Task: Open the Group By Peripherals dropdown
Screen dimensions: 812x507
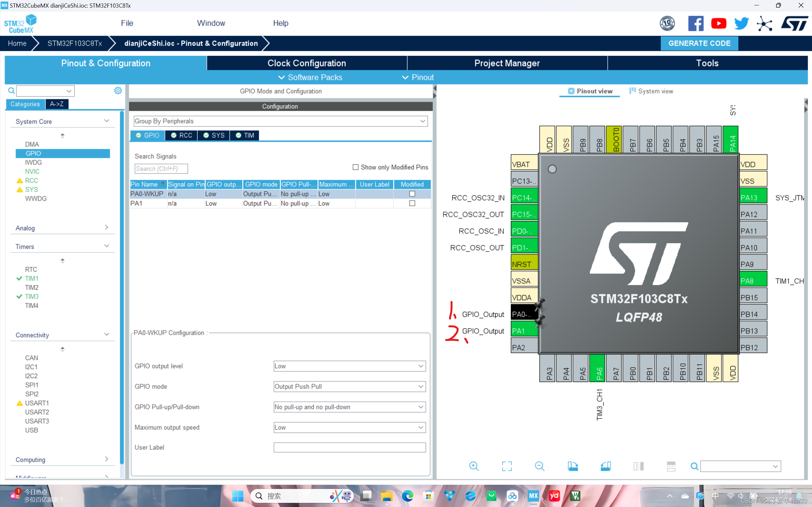Action: point(422,121)
